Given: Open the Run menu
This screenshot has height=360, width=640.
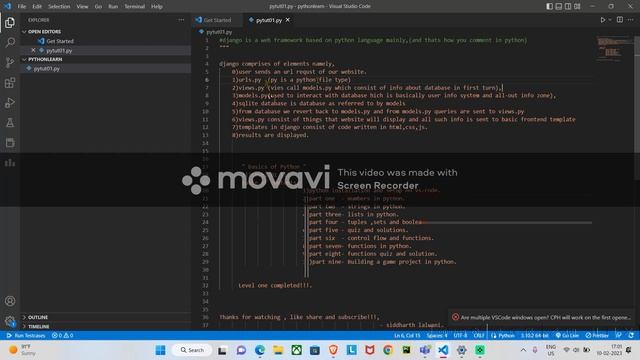Looking at the screenshot, I should 113,7.
